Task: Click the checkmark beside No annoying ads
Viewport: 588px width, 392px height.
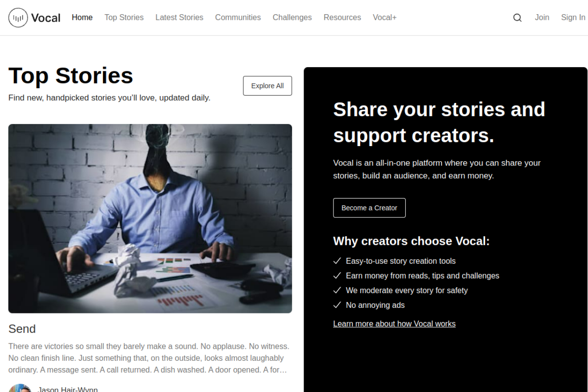Action: click(x=337, y=305)
